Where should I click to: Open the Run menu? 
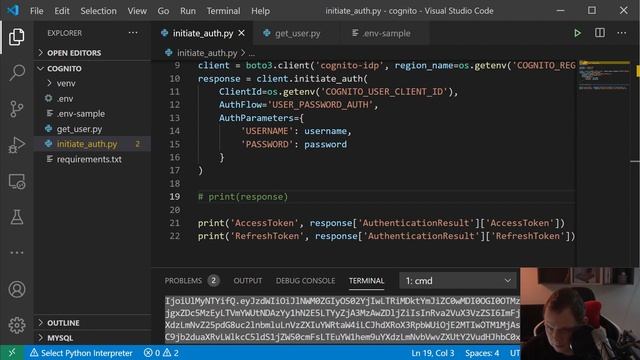click(188, 11)
